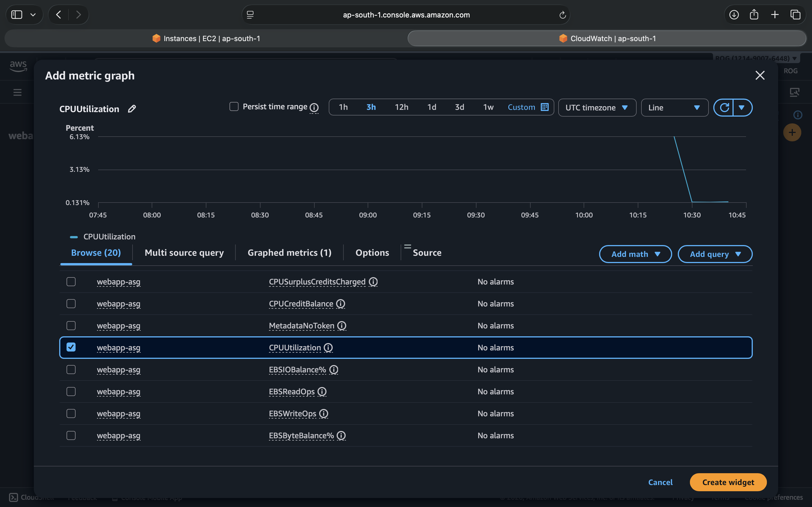Click the CPUUtilization legend color swatch
Viewport: 812px width, 507px height.
point(74,237)
